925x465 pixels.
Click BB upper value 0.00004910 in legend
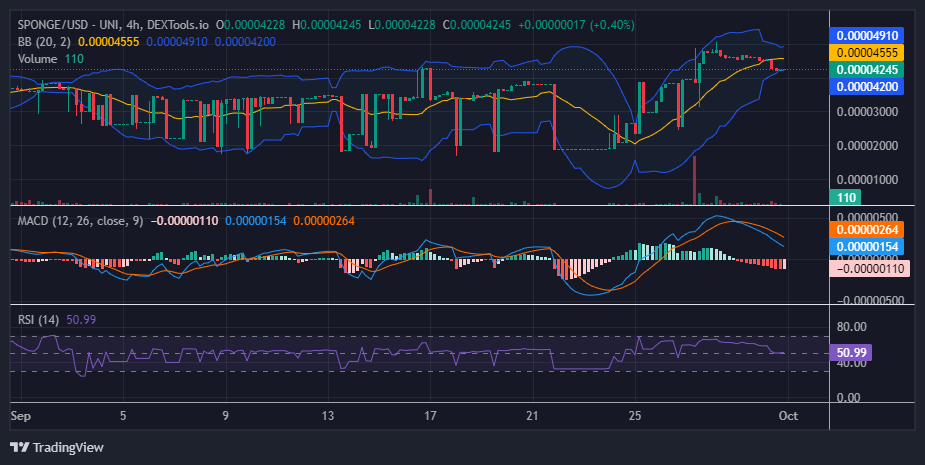tap(177, 42)
